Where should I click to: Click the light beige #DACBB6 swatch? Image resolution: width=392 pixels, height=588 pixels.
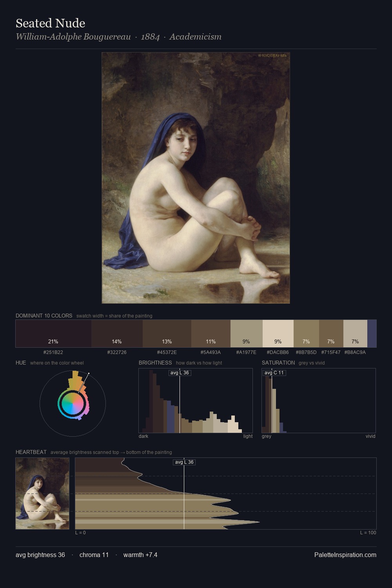(278, 334)
